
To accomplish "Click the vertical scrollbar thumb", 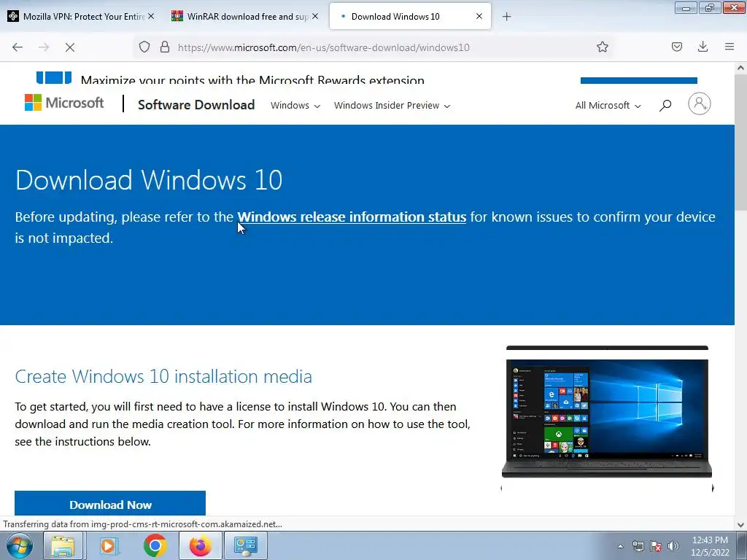I will click(x=741, y=141).
